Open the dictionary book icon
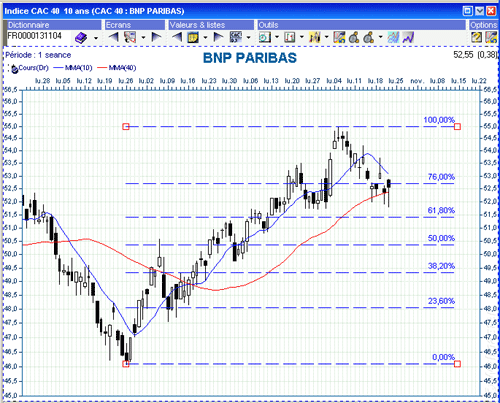The image size is (500, 403). point(81,37)
